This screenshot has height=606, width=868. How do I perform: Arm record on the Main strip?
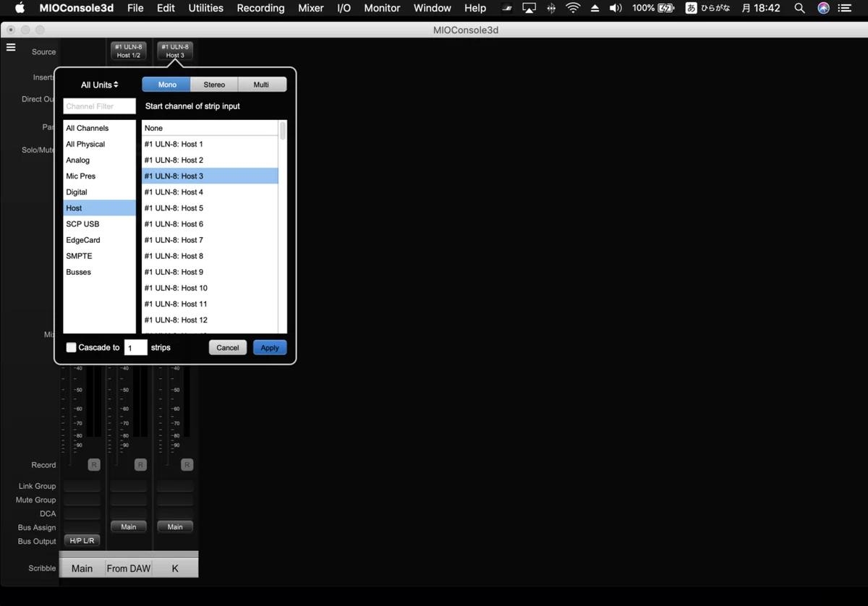(x=94, y=465)
